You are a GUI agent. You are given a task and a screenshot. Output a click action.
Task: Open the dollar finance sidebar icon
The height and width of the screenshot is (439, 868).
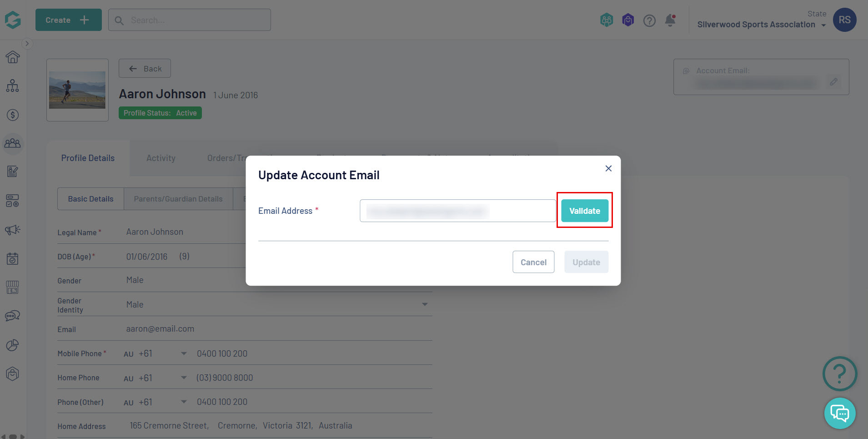click(13, 115)
